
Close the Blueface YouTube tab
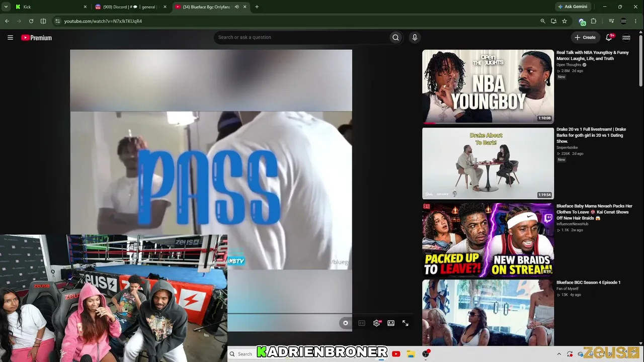[x=245, y=7]
